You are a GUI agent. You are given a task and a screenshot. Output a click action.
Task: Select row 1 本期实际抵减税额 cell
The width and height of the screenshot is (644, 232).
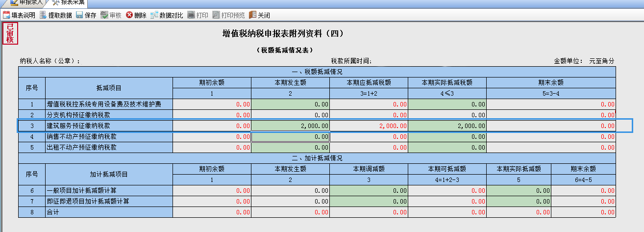pyautogui.click(x=447, y=104)
